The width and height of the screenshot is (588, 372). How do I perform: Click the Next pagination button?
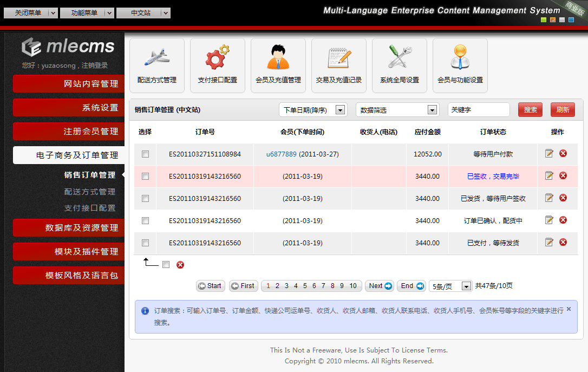point(380,286)
